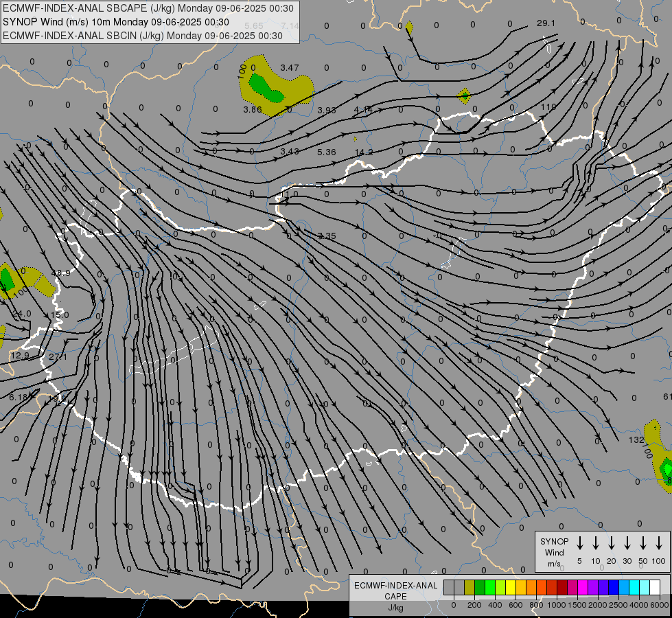Click the wind arrow above 10 in legend
672x618 pixels.
point(595,543)
